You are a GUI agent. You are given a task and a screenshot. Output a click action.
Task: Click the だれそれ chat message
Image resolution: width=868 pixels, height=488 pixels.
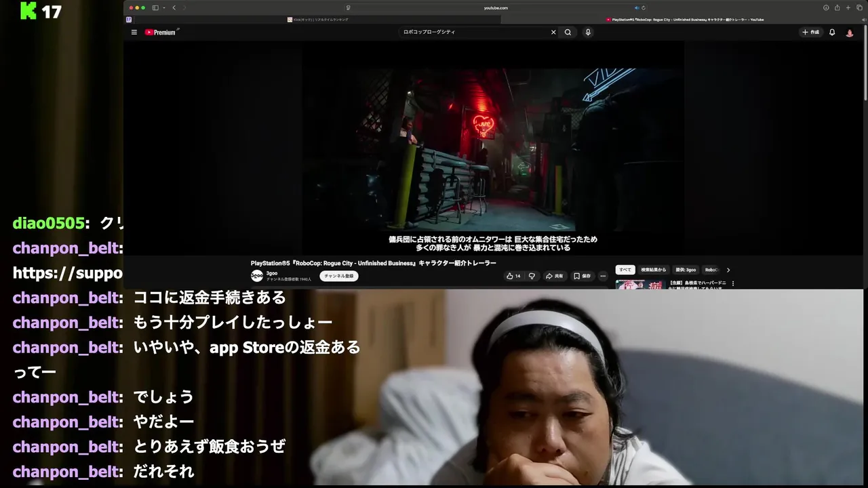(163, 471)
